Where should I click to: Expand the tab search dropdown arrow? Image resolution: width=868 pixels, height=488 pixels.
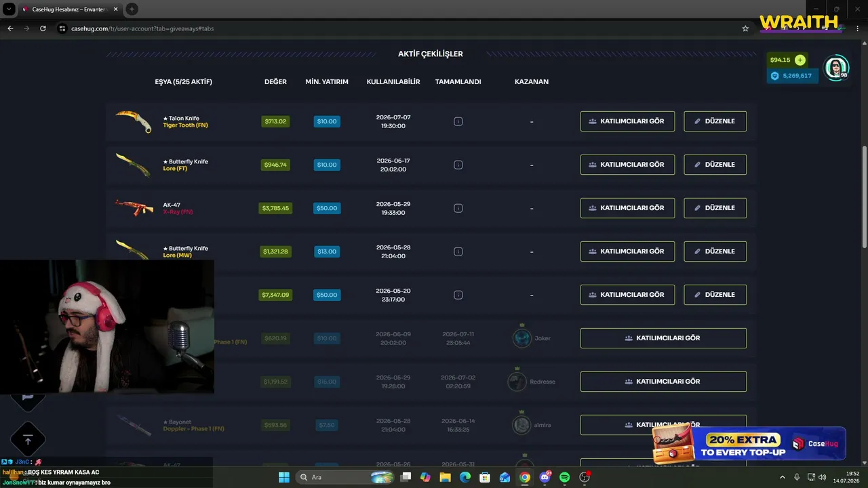click(9, 9)
